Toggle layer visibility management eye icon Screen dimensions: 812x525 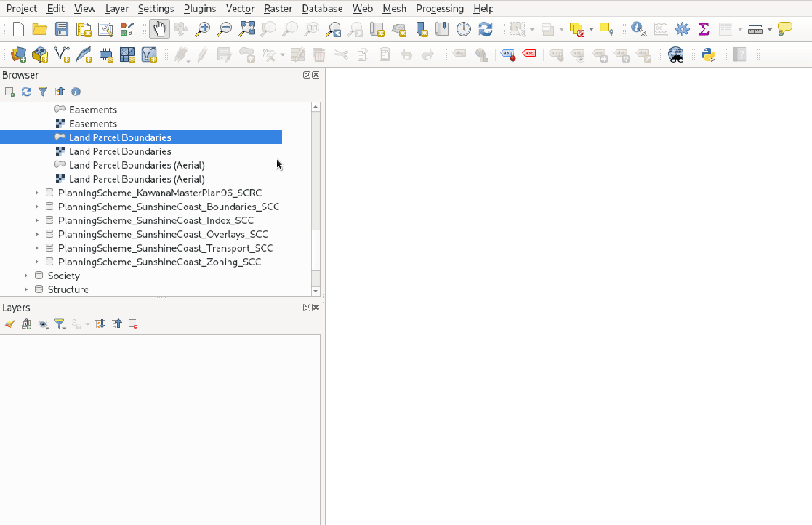point(43,324)
